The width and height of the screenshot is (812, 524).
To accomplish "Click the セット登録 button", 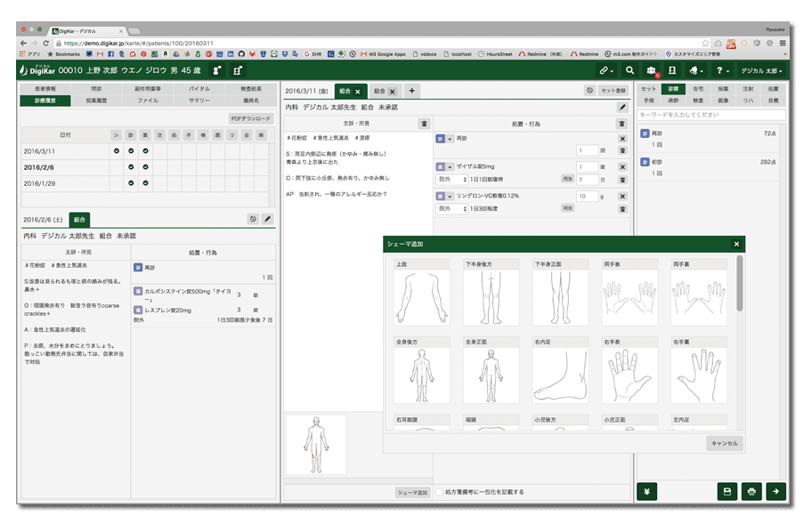I will click(613, 91).
